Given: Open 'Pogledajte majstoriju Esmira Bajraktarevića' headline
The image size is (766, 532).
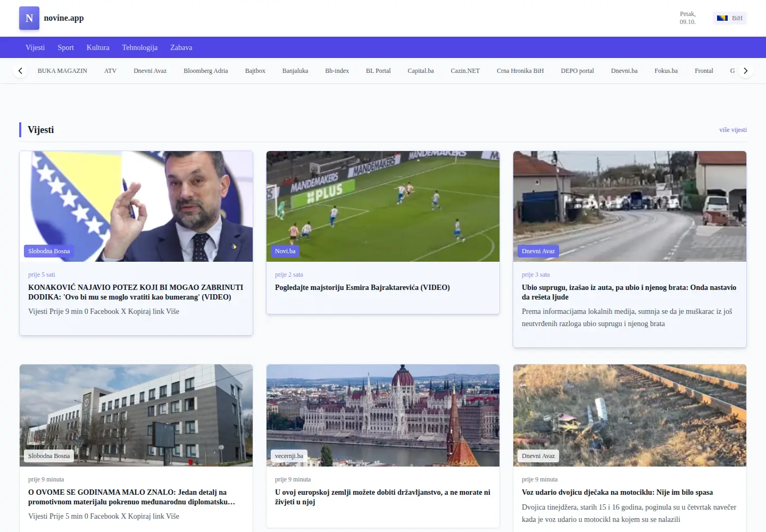Looking at the screenshot, I should pos(362,287).
